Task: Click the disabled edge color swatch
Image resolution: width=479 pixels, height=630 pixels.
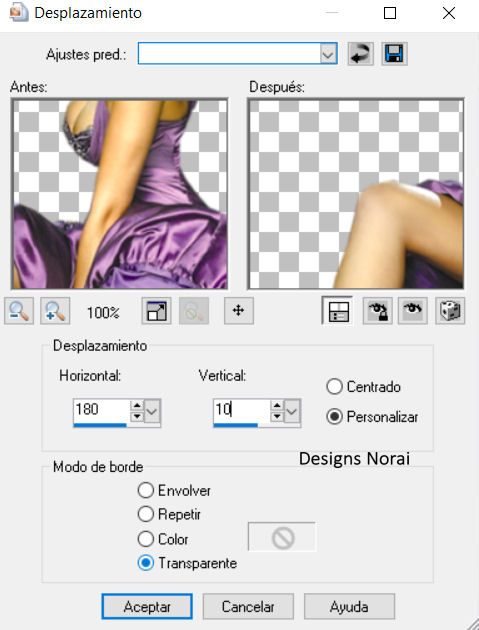Action: tap(282, 537)
